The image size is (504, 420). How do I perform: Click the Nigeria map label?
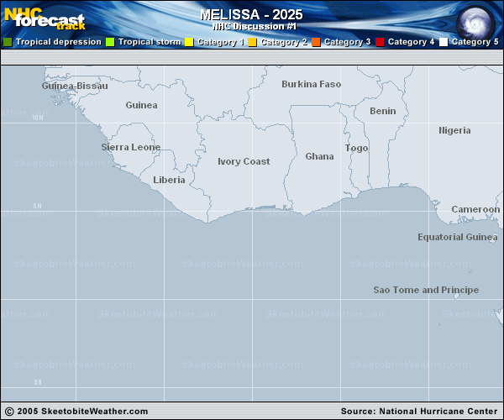coord(454,130)
